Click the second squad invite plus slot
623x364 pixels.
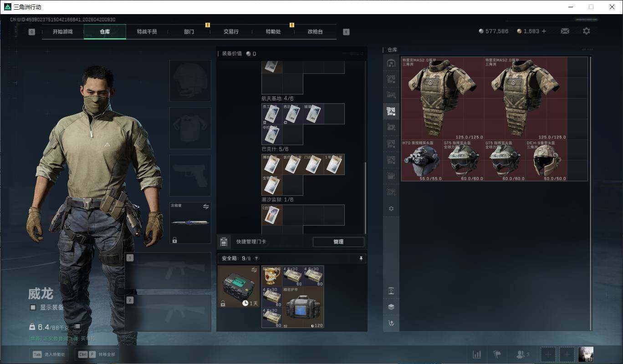(x=567, y=354)
